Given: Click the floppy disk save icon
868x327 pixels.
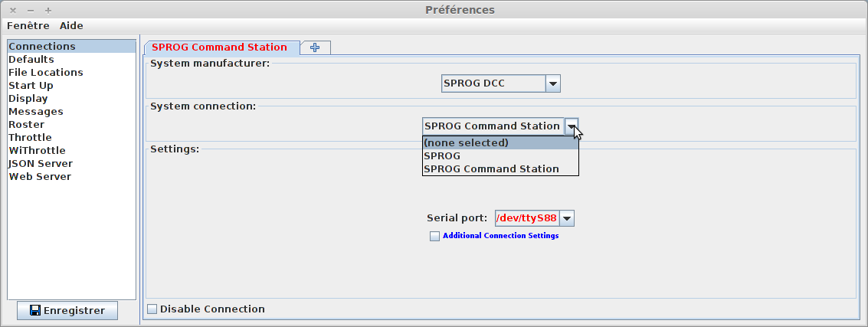Looking at the screenshot, I should tap(35, 310).
